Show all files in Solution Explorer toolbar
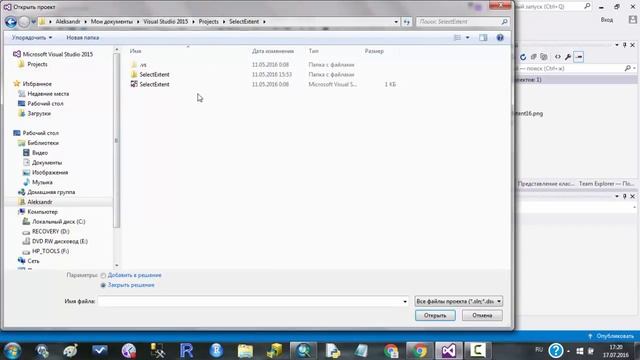The height and width of the screenshot is (360, 640). [544, 57]
